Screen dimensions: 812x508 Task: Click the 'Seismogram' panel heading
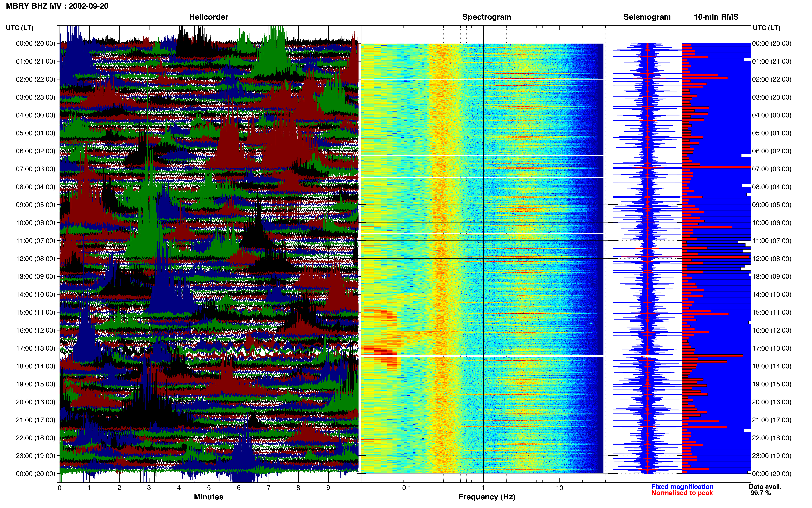(647, 17)
